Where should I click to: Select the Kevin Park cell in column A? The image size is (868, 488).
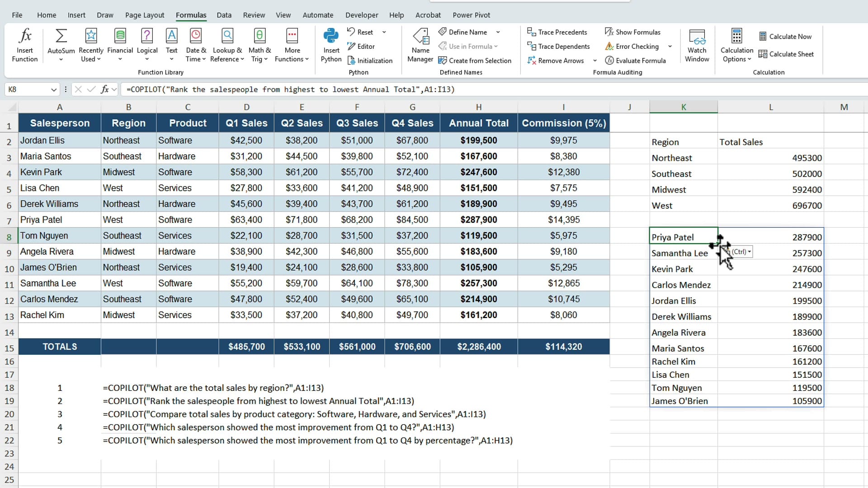click(60, 172)
